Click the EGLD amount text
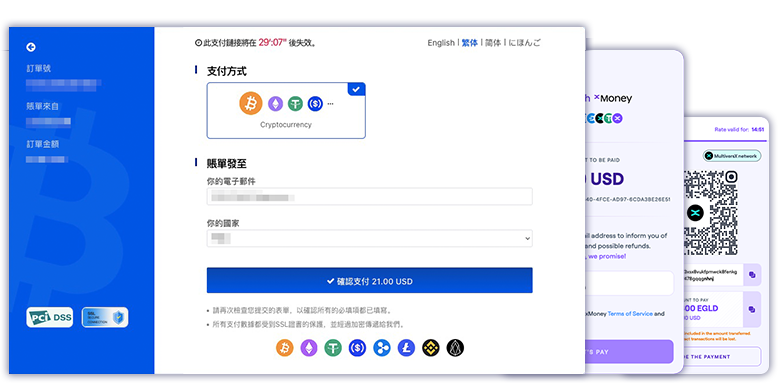This screenshot has height=383, width=778. pos(701,308)
